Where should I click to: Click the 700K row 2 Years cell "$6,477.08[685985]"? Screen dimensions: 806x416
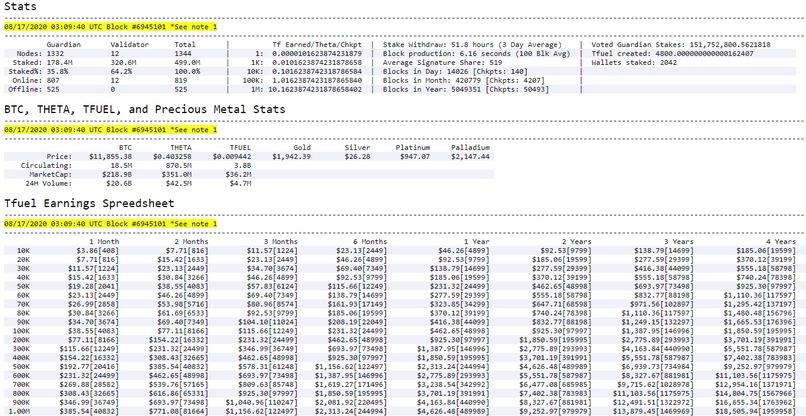556,385
